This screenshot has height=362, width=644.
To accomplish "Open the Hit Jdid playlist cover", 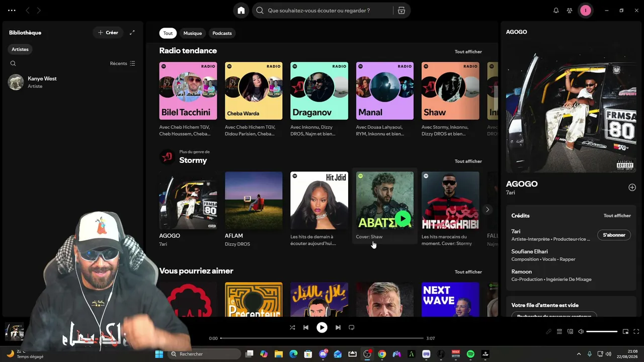I will pyautogui.click(x=319, y=201).
